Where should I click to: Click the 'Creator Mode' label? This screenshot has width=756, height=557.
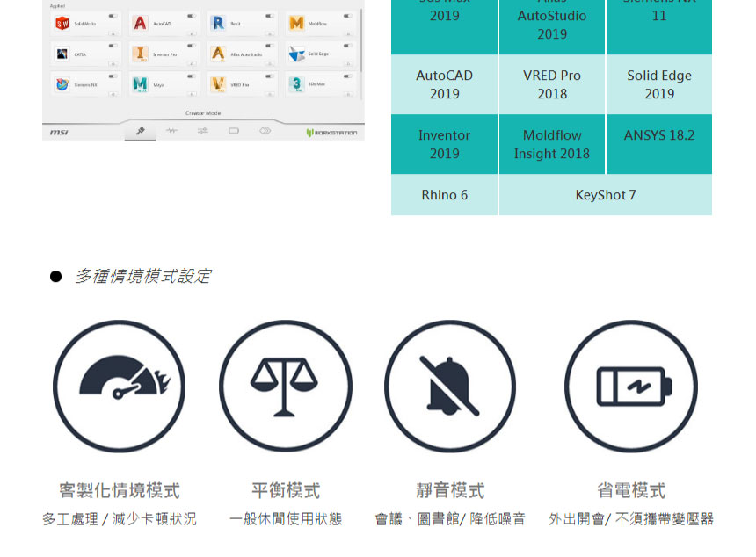tap(203, 113)
